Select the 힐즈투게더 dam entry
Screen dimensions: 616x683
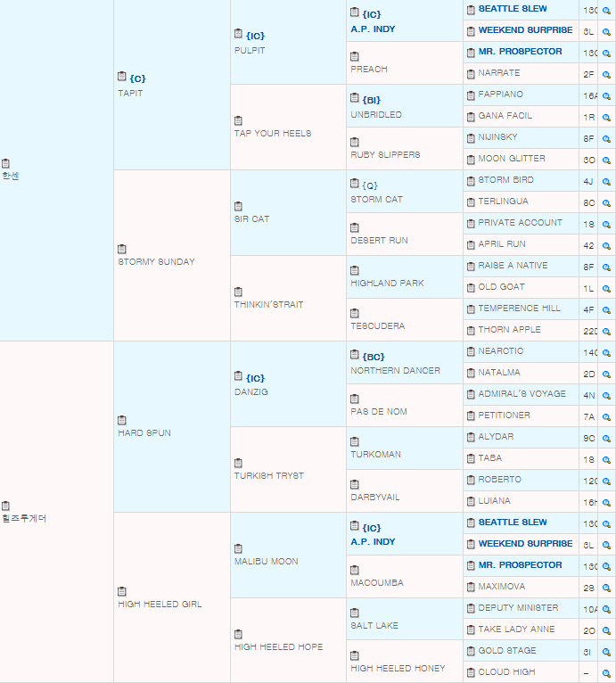(x=24, y=518)
